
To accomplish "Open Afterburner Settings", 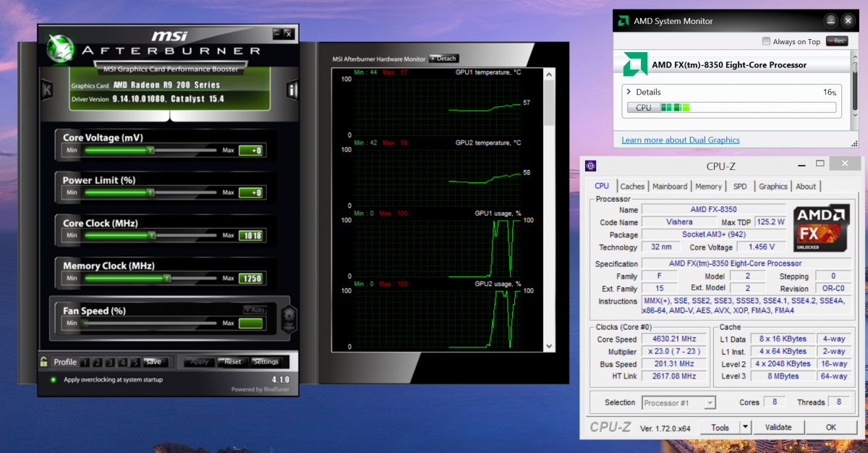I will pyautogui.click(x=265, y=362).
